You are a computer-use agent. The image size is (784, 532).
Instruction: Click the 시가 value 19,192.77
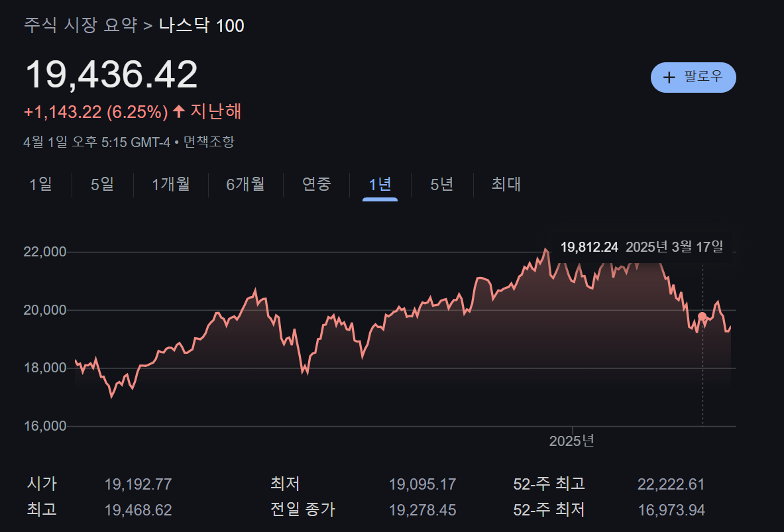138,484
